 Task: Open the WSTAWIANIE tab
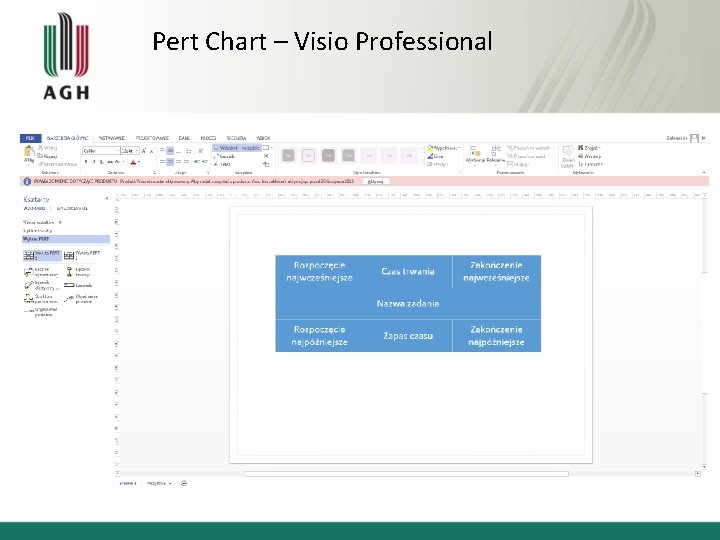[x=112, y=138]
